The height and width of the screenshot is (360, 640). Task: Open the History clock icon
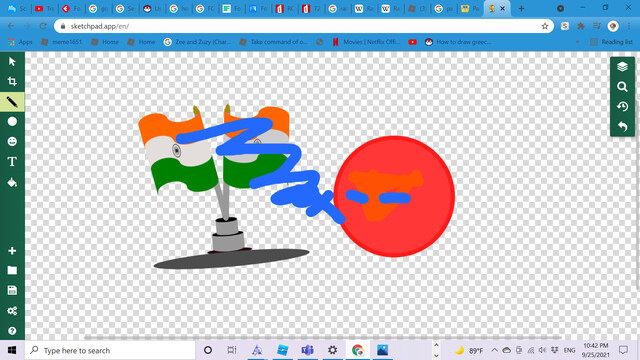tap(622, 107)
